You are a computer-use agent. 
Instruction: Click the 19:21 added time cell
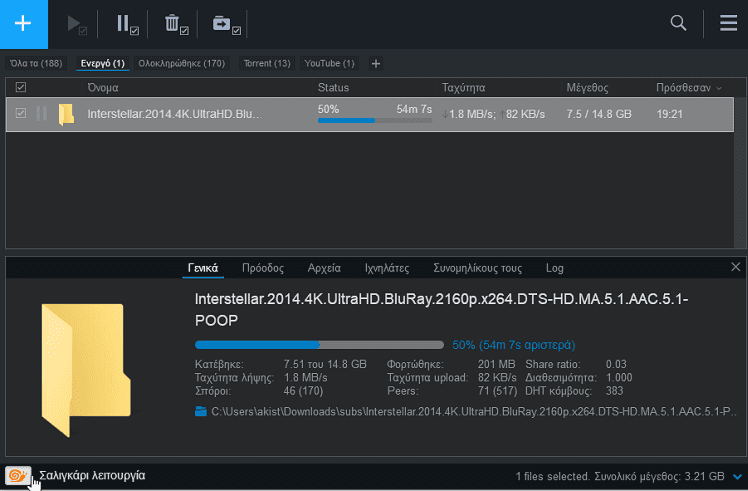[x=669, y=114]
